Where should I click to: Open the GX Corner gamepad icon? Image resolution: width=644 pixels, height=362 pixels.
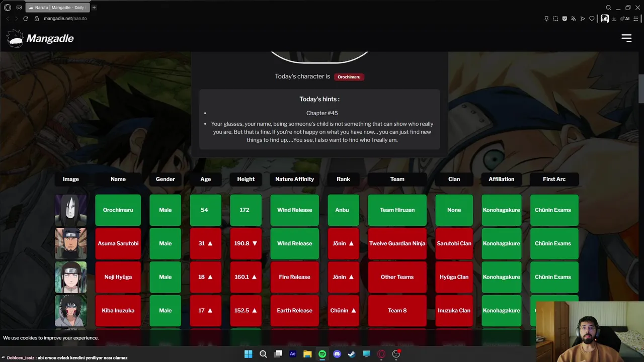pos(19,8)
